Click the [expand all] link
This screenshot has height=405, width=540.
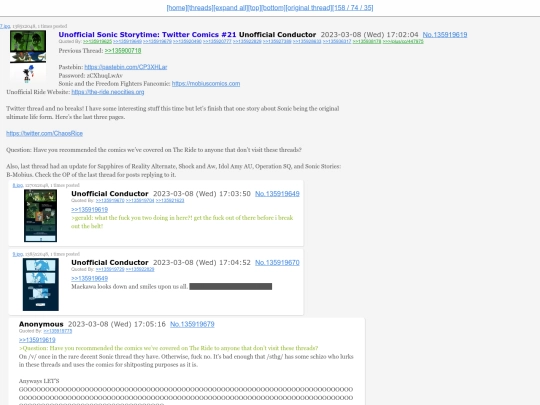[230, 8]
